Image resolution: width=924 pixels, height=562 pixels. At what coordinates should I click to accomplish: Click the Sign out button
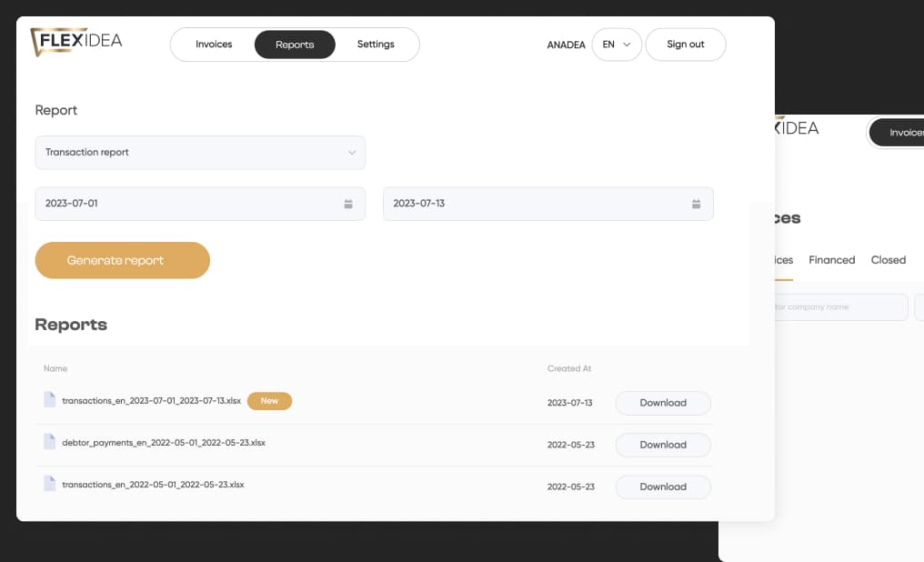click(685, 45)
